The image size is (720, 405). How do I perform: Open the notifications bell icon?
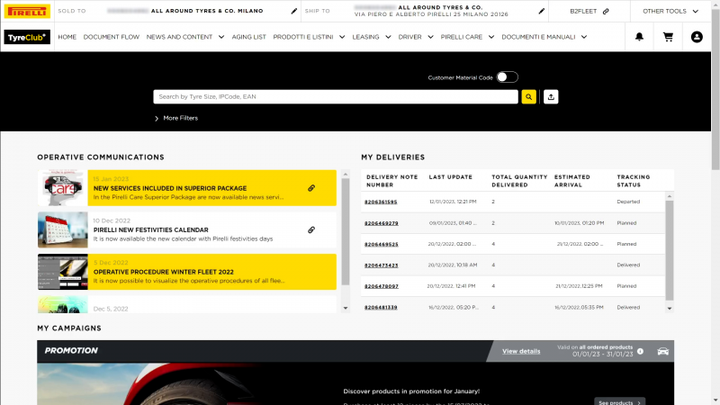[x=639, y=37]
